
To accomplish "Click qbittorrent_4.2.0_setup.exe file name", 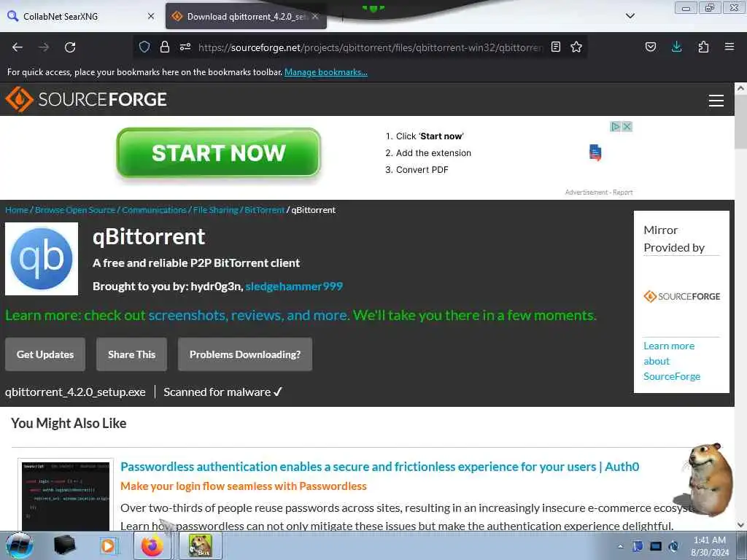I will (x=75, y=392).
